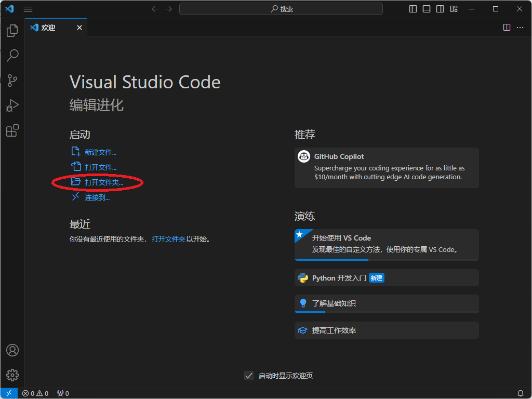This screenshot has width=532, height=399.
Task: Open the errors and warnings status entry
Action: tap(35, 394)
